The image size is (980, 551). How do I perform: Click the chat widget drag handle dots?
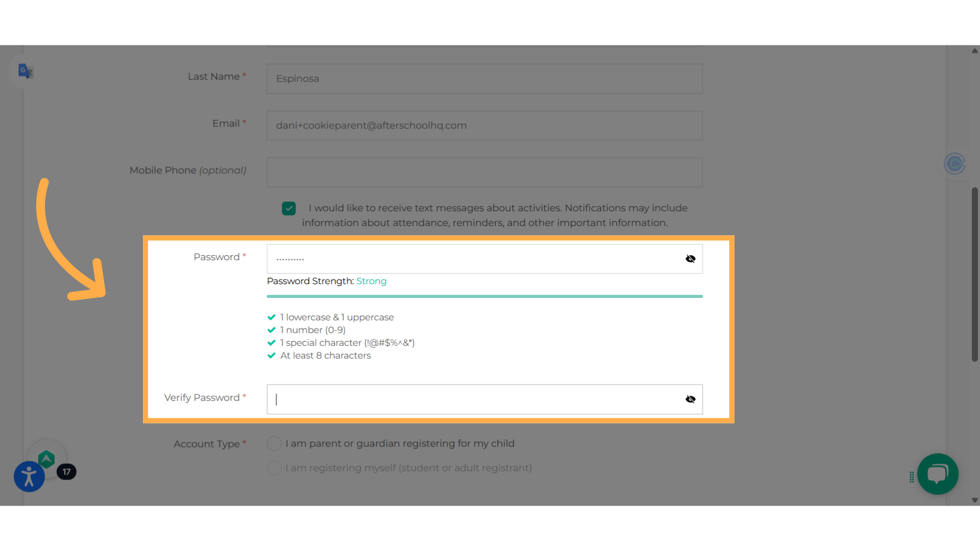tap(912, 477)
